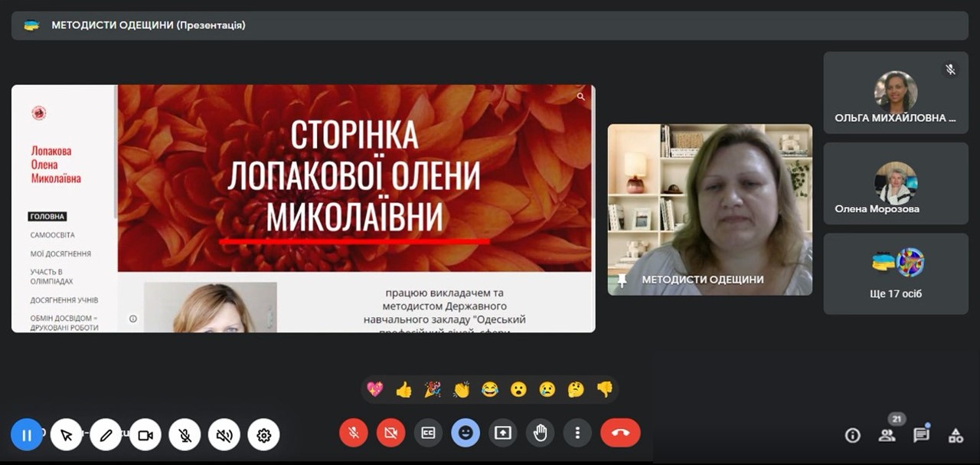Open the settings gear in recorder toolbar
Image resolution: width=980 pixels, height=465 pixels.
point(264,435)
